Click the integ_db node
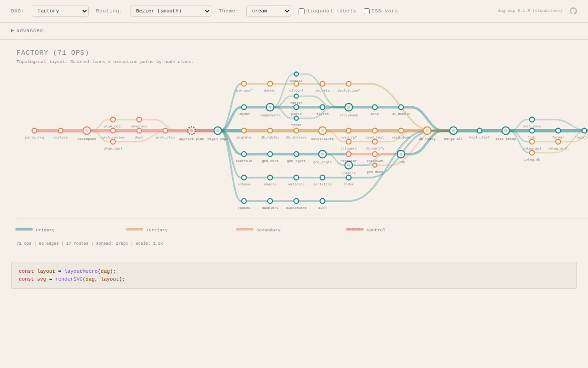Screen dimensions: 588x368 532,153
